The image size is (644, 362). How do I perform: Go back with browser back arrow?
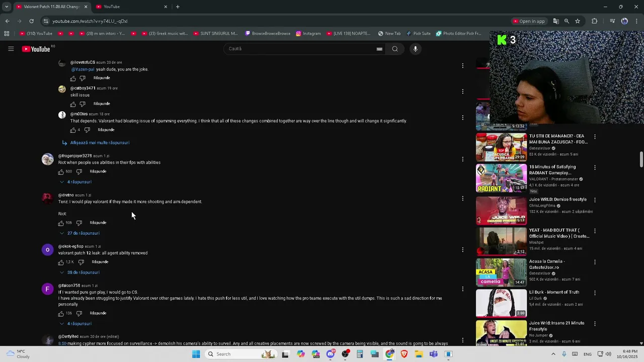pos(7,21)
